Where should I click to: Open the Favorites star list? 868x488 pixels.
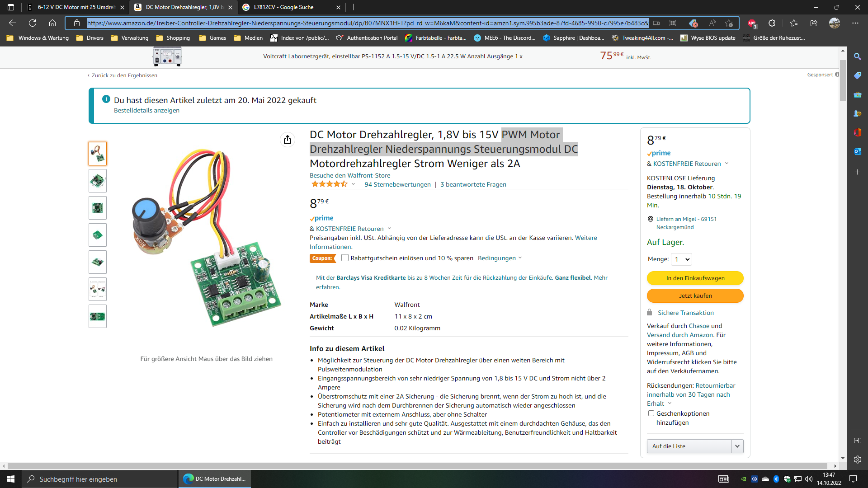tap(794, 23)
